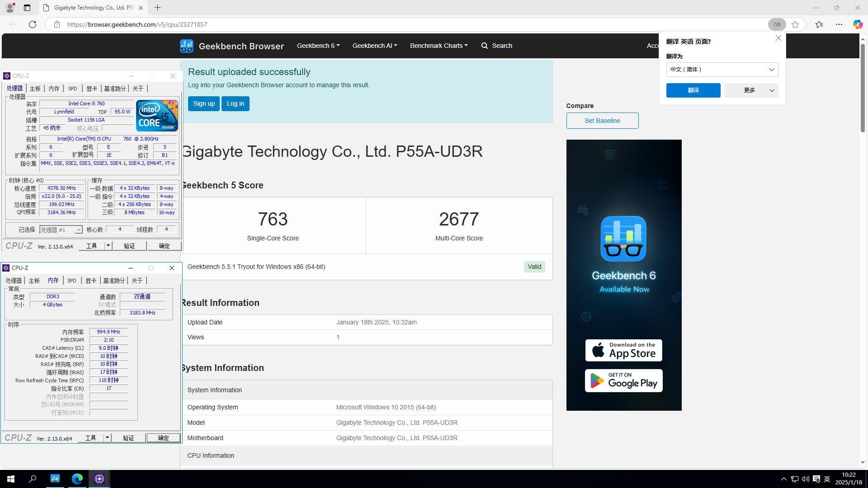Open volume control in system tray

coord(806,479)
